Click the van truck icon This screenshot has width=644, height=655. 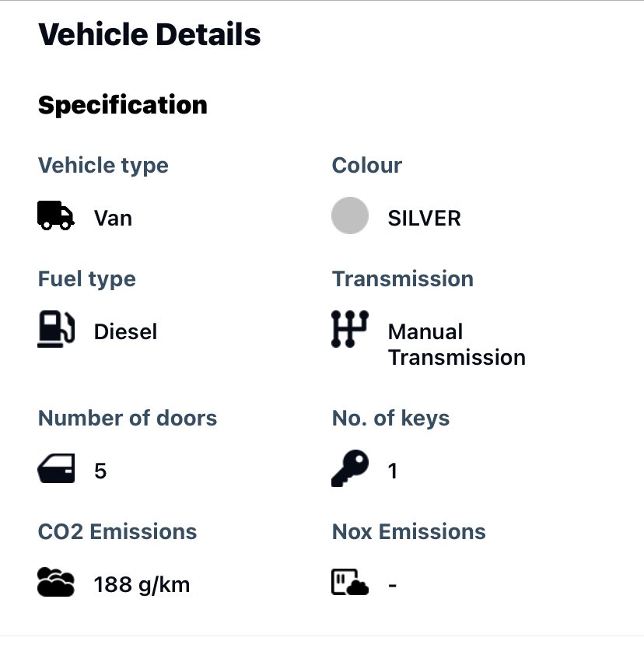coord(56,215)
